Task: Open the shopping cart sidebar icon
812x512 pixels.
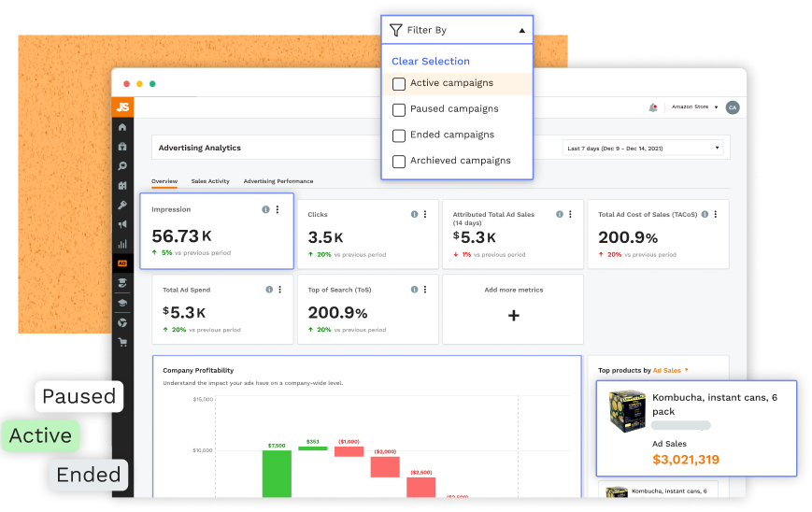Action: point(122,342)
